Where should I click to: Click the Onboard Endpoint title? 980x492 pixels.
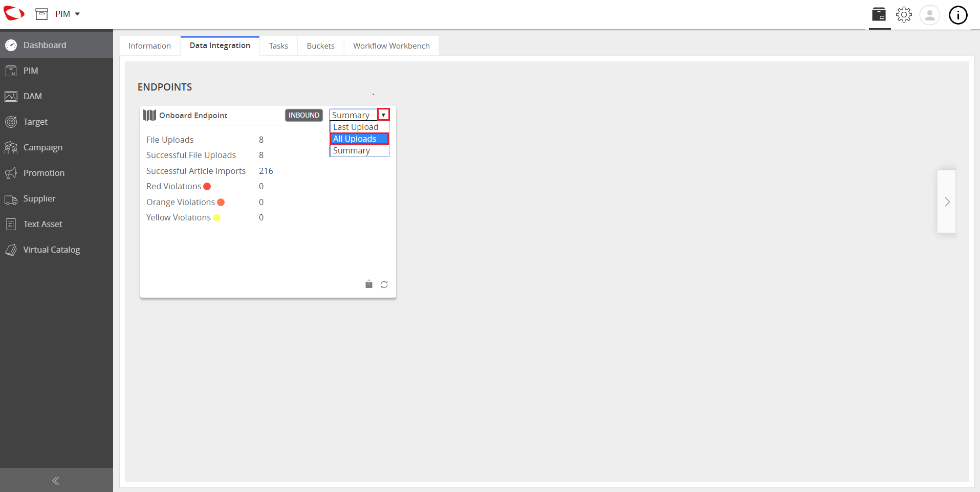[193, 116]
